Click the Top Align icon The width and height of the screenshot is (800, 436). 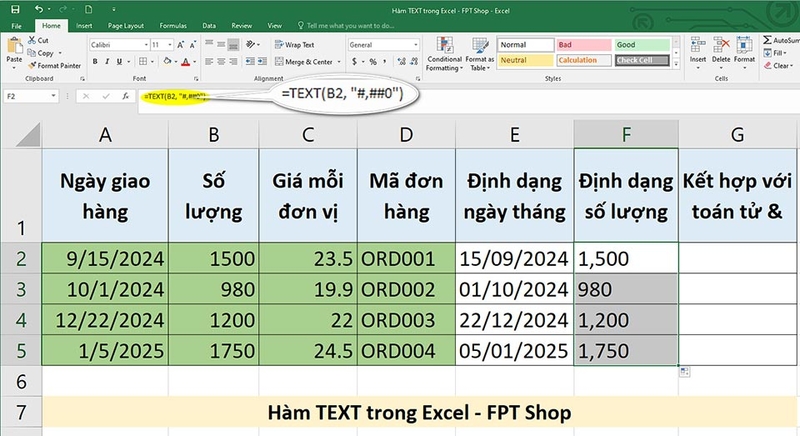(x=209, y=44)
